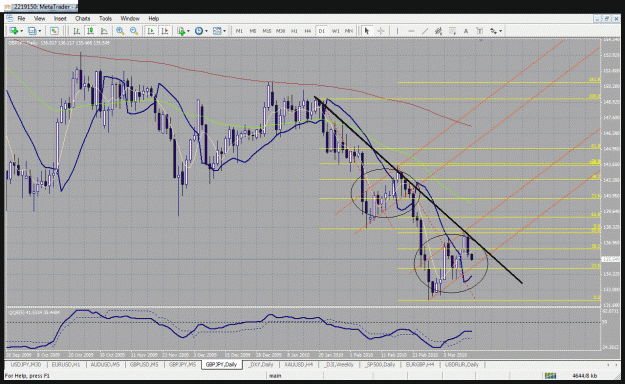Switch to the M30 timeframe

coord(281,31)
